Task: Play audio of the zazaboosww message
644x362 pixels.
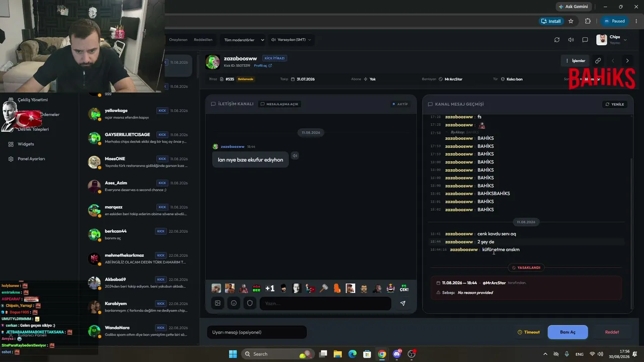Action: click(x=295, y=156)
